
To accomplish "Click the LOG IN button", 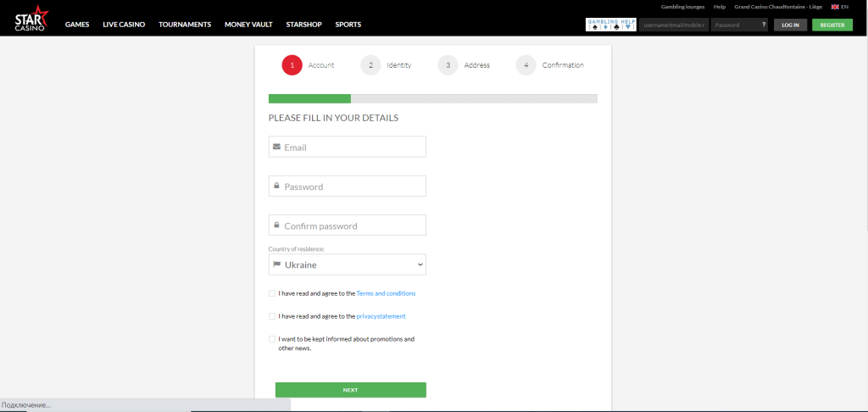I will click(790, 25).
